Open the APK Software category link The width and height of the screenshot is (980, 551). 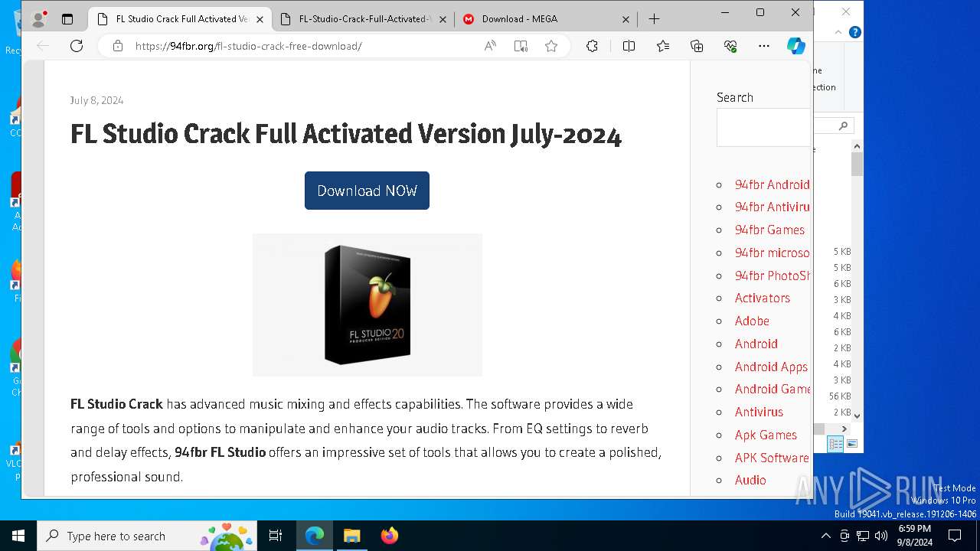772,458
